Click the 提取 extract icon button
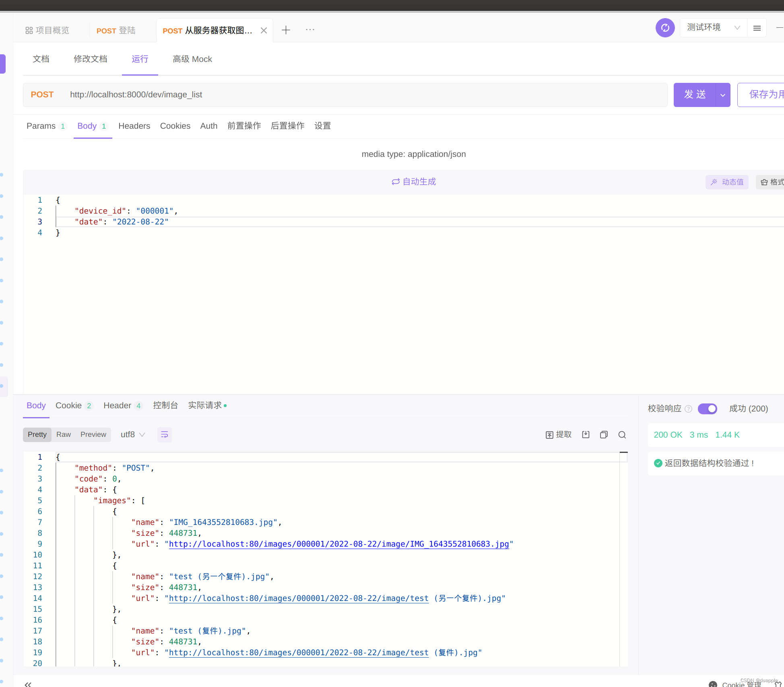Image resolution: width=784 pixels, height=687 pixels. tap(559, 435)
